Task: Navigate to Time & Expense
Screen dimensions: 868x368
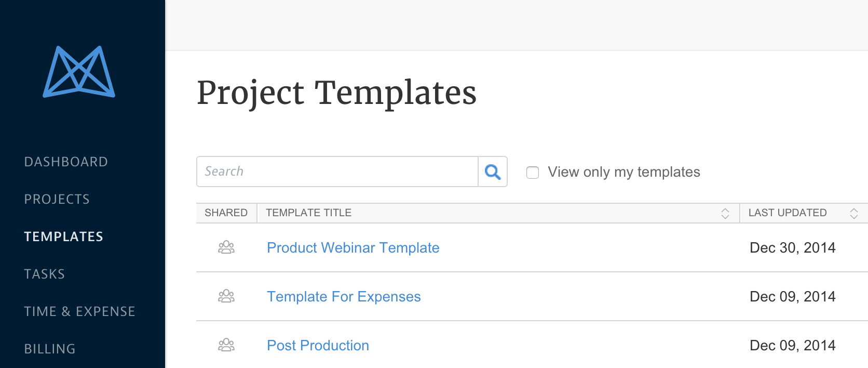Action: tap(79, 311)
